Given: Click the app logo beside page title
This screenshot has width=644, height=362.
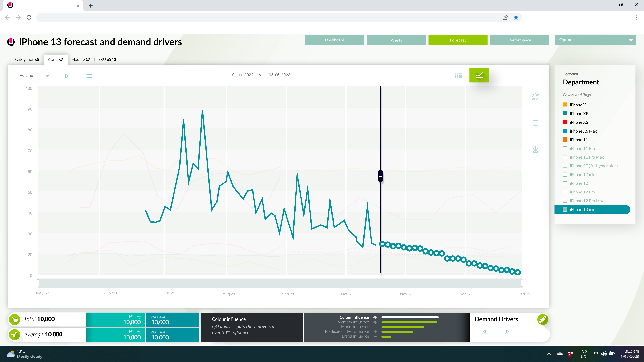Looking at the screenshot, I should tap(11, 42).
